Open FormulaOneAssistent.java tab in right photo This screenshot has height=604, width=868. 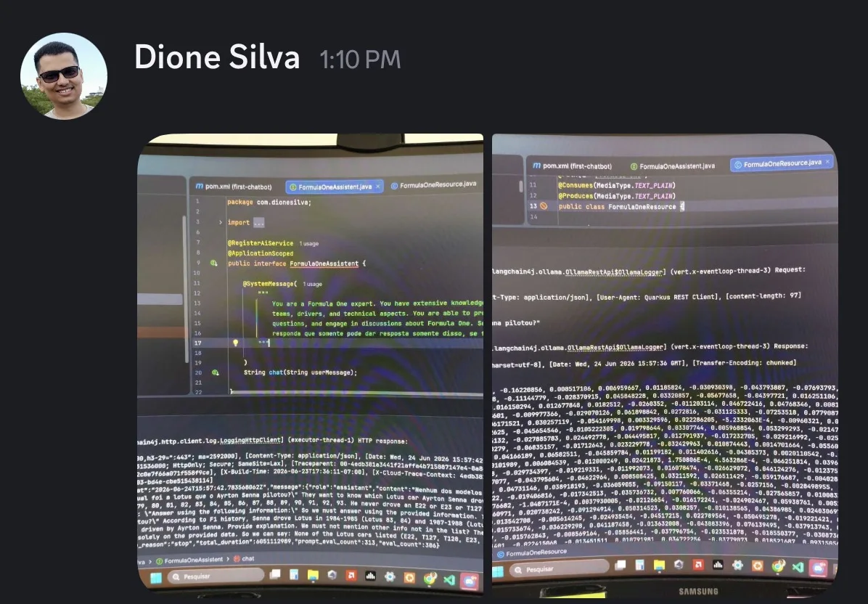coord(673,166)
